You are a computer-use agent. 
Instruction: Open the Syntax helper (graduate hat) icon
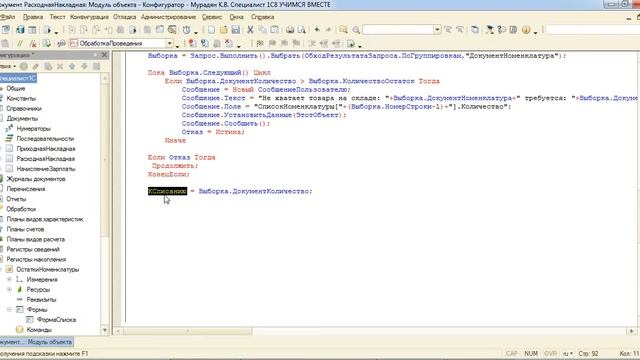click(489, 30)
